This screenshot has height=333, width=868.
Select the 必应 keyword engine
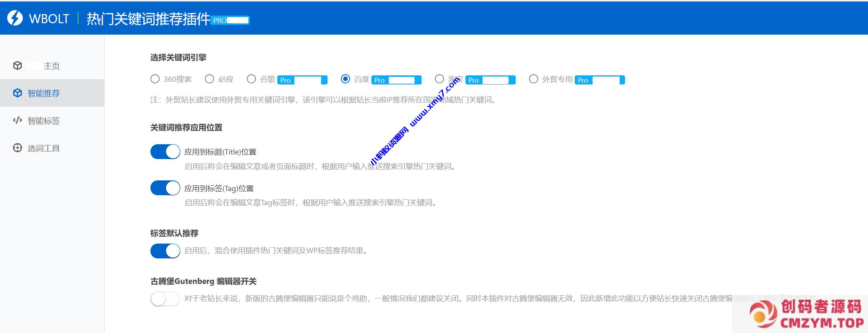tap(209, 79)
